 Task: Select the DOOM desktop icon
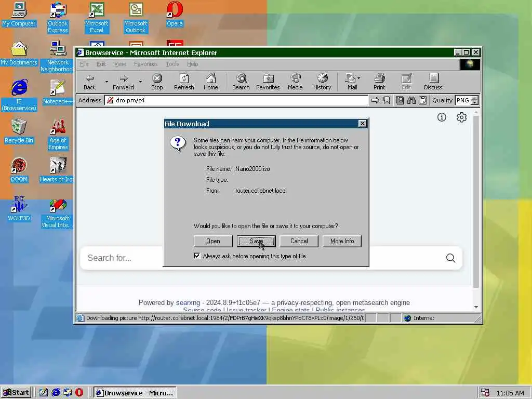[19, 170]
